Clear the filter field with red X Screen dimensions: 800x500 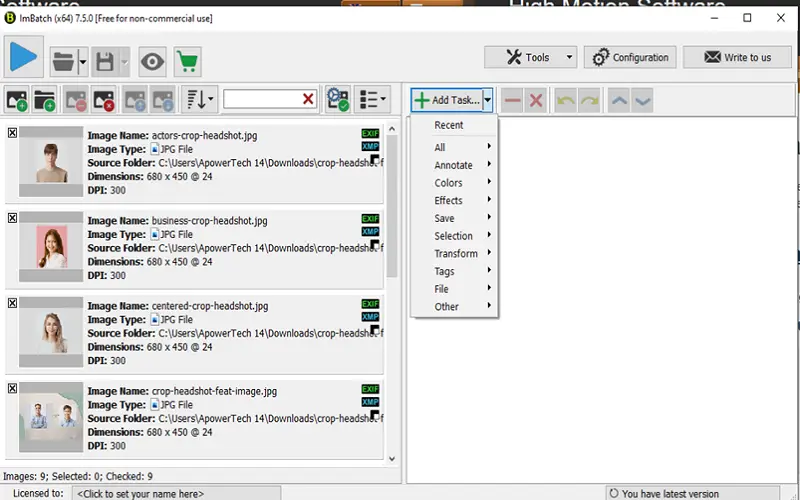308,99
